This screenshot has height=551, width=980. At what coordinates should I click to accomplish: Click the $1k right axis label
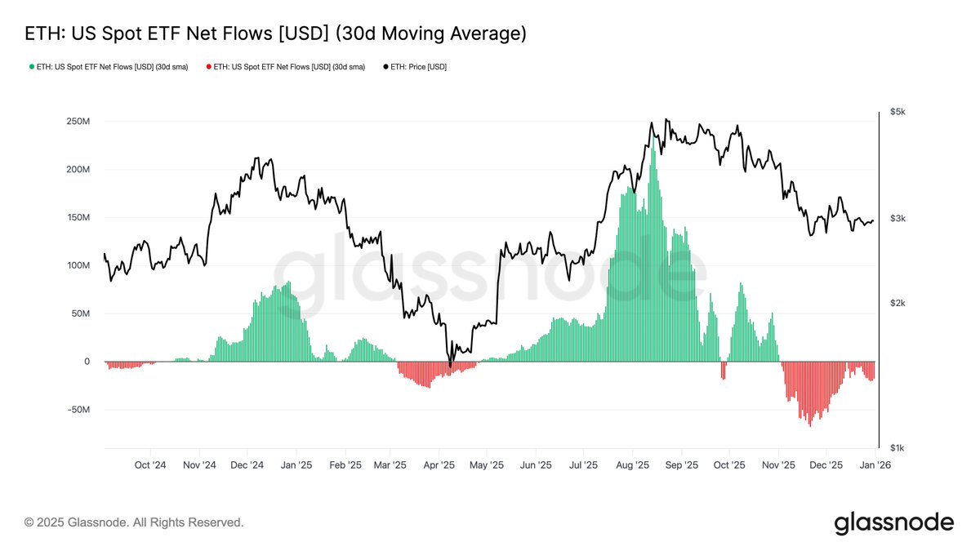click(898, 448)
